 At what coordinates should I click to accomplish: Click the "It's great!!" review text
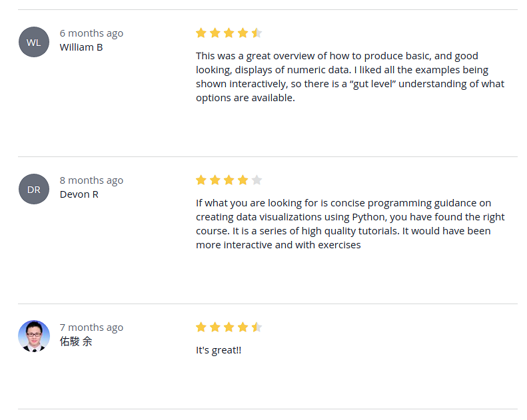(219, 350)
